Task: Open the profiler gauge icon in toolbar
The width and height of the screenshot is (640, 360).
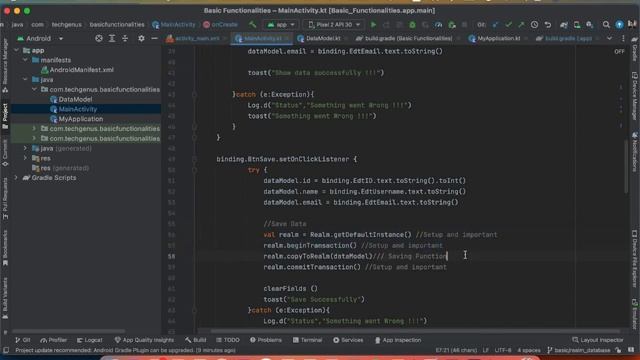Action: point(438,25)
